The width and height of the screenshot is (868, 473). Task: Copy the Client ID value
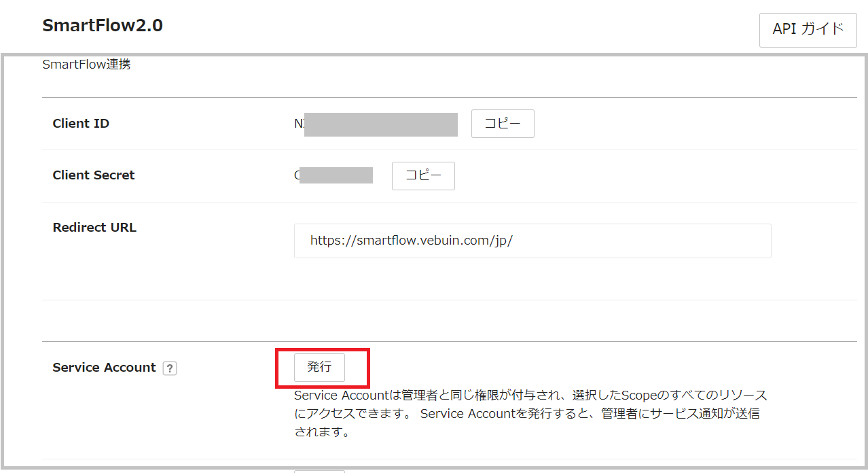[x=503, y=124]
